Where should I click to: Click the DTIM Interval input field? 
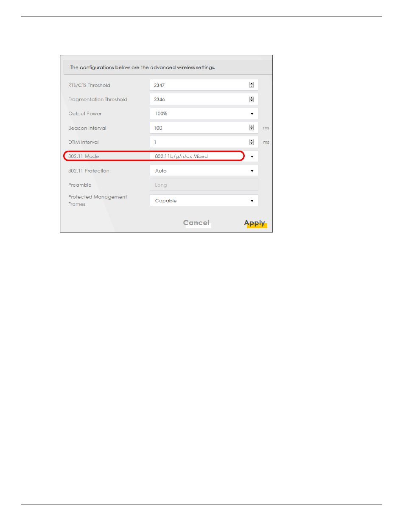204,142
